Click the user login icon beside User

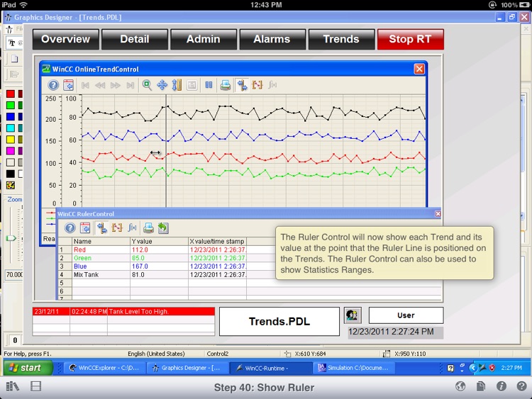(x=353, y=315)
